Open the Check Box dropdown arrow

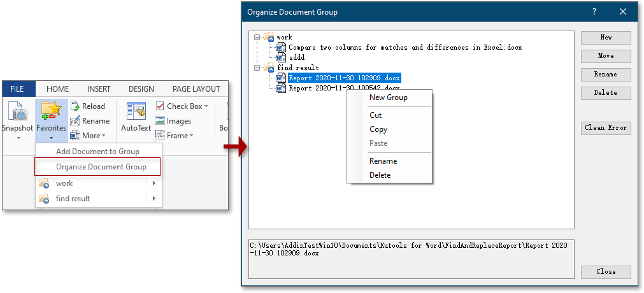(x=206, y=106)
